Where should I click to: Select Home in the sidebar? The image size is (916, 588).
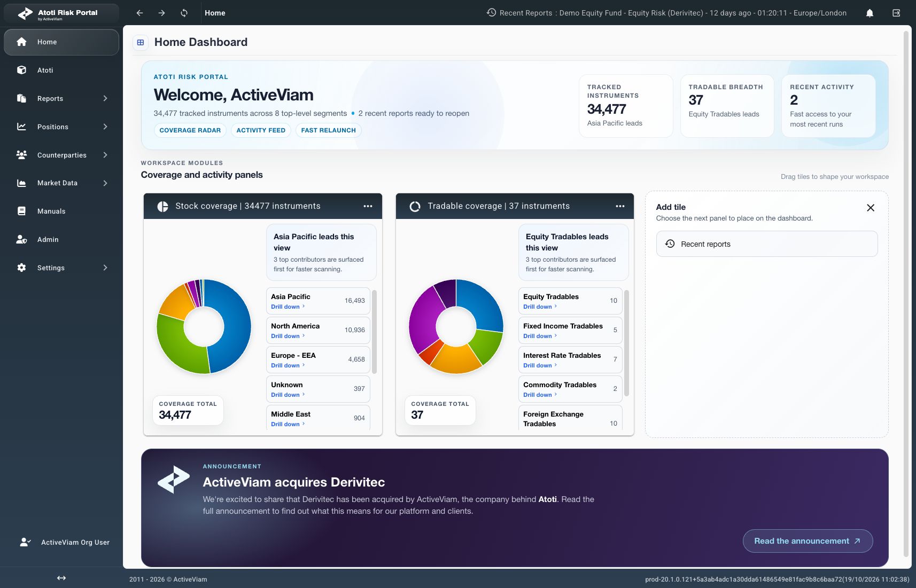[x=61, y=42]
